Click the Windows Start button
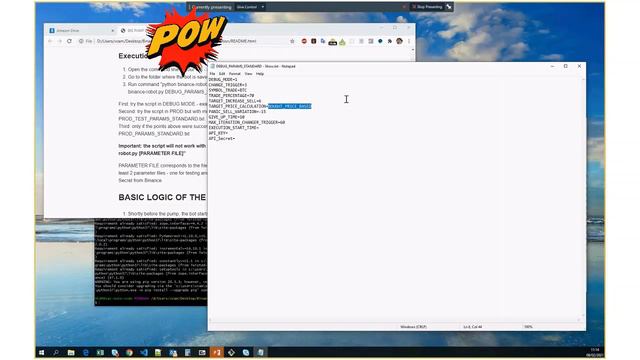This screenshot has width=640, height=360. (x=41, y=352)
